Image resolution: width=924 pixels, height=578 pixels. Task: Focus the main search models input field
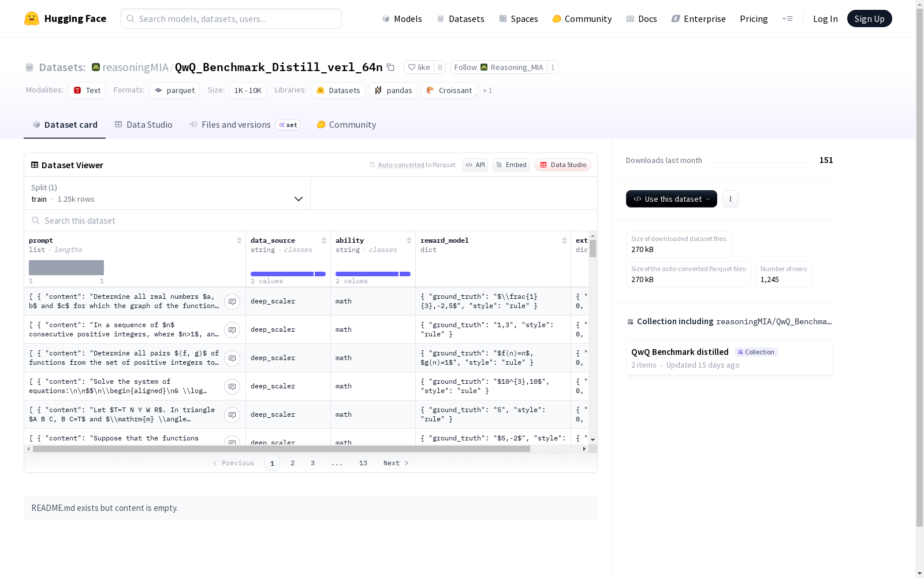click(x=231, y=18)
